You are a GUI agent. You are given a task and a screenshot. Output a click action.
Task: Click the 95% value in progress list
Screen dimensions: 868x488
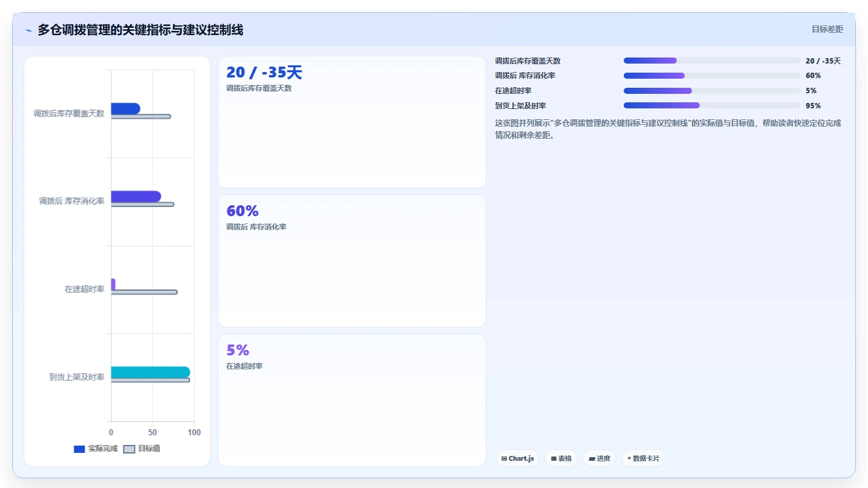813,106
